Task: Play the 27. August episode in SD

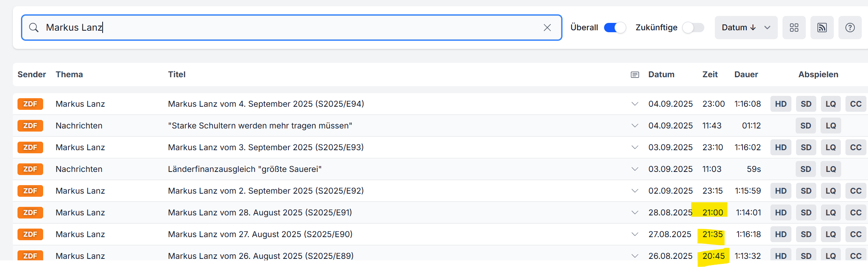Action: point(806,234)
